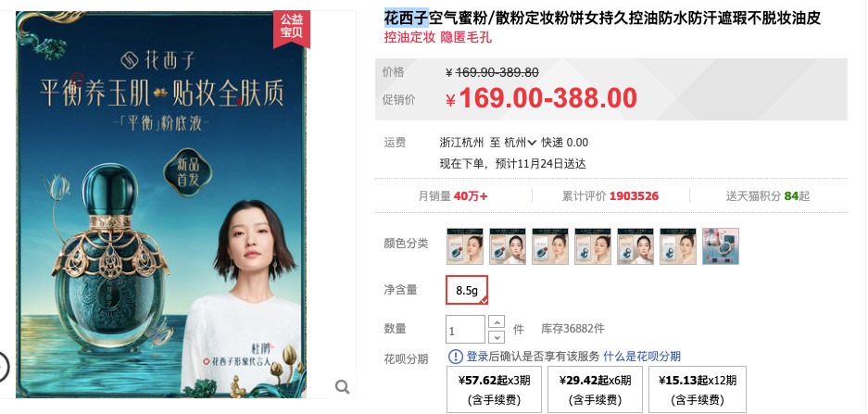This screenshot has height=414, width=868.
Task: Click the info icon beside 登录 notice
Action: click(x=455, y=357)
